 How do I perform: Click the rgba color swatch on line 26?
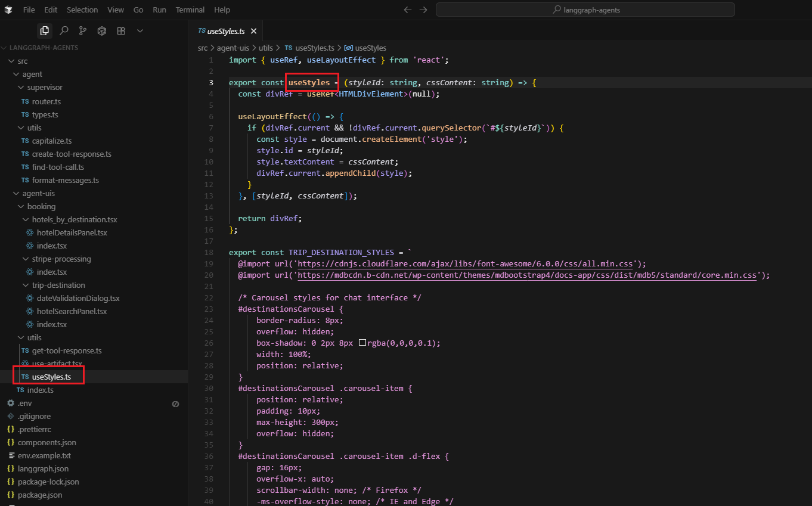click(x=362, y=343)
